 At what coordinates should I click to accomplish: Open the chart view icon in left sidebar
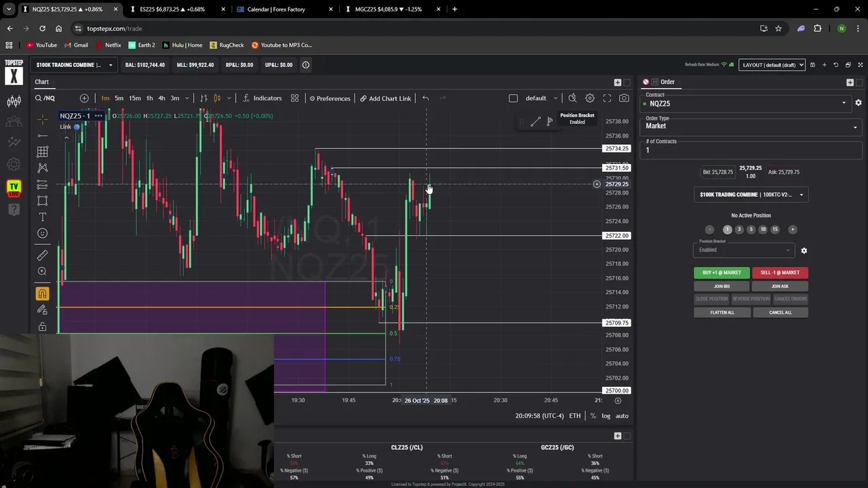click(14, 102)
